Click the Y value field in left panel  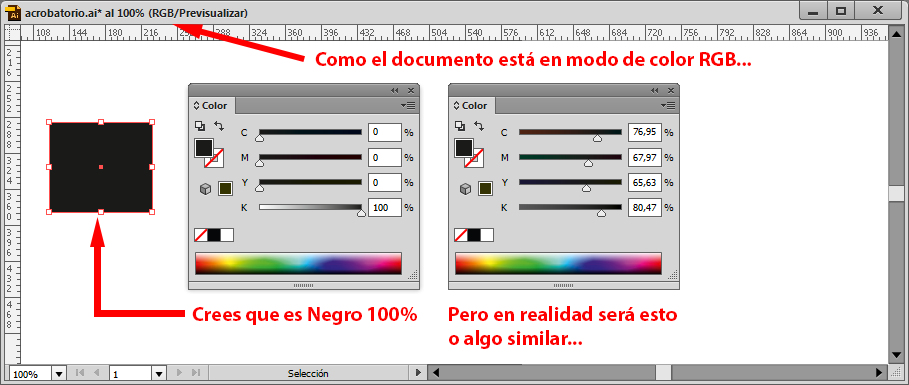click(385, 182)
